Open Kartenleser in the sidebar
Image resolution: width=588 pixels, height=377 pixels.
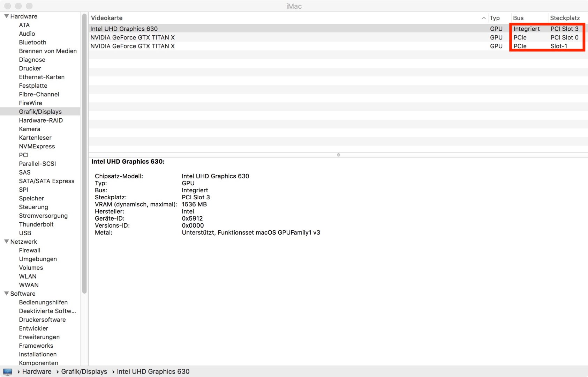[x=35, y=138]
